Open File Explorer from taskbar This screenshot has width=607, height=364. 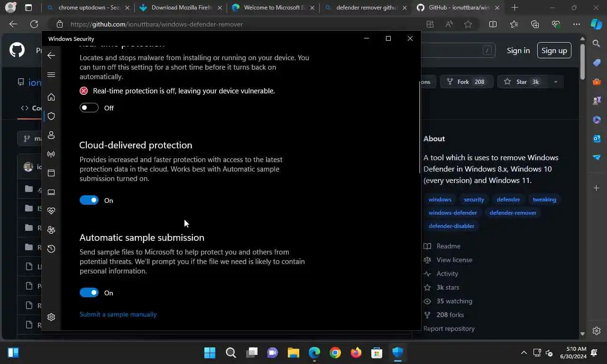click(293, 353)
